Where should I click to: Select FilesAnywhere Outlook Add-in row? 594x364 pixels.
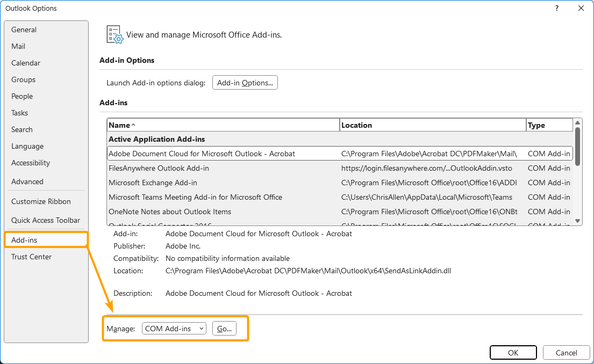[340, 168]
